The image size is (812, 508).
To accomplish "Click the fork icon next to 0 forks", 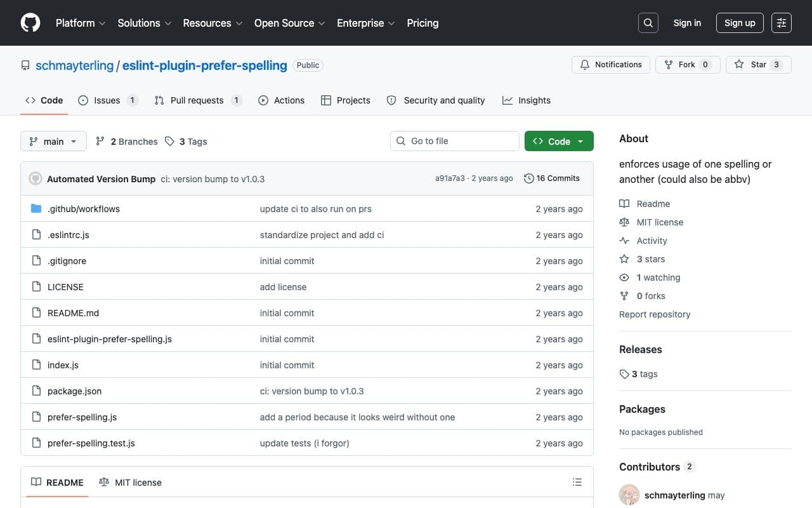I will pyautogui.click(x=624, y=296).
